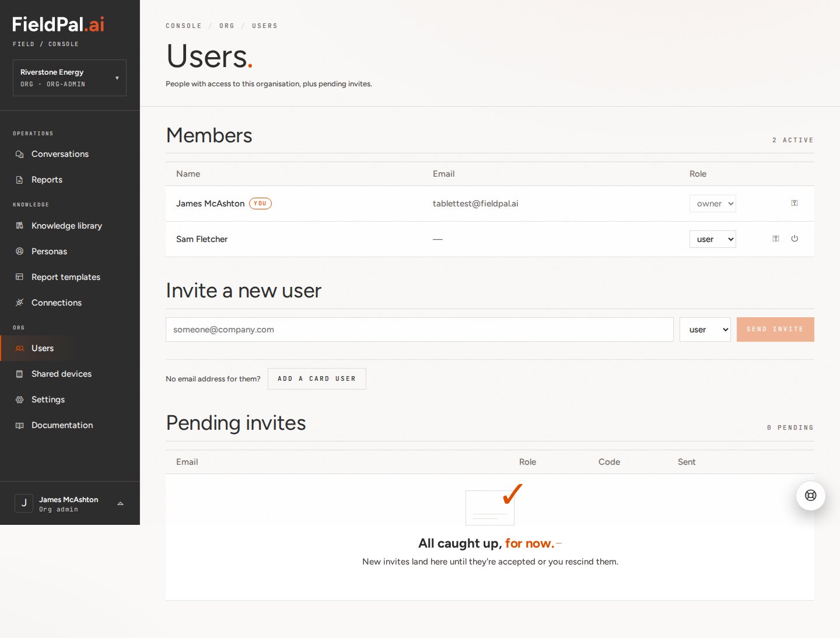Click the Conversations chat bubble icon in sidebar
Image resolution: width=840 pixels, height=638 pixels.
(19, 154)
